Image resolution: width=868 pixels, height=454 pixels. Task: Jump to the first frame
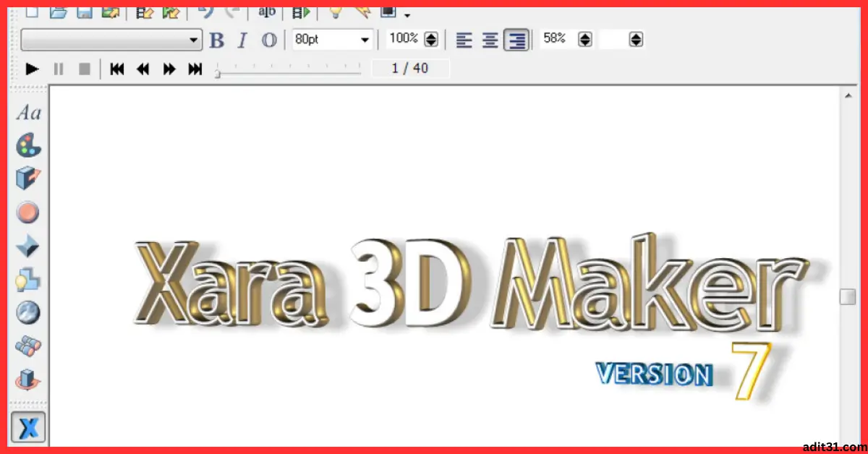tap(116, 69)
